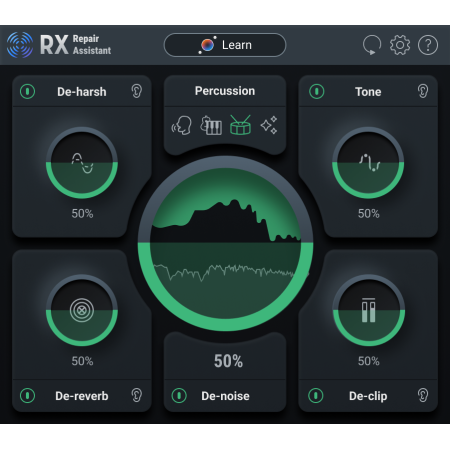Image resolution: width=450 pixels, height=450 pixels.
Task: Click the Tone amount knob
Action: (368, 163)
